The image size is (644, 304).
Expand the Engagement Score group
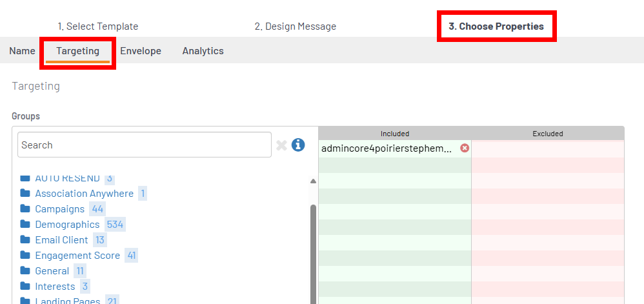(77, 256)
